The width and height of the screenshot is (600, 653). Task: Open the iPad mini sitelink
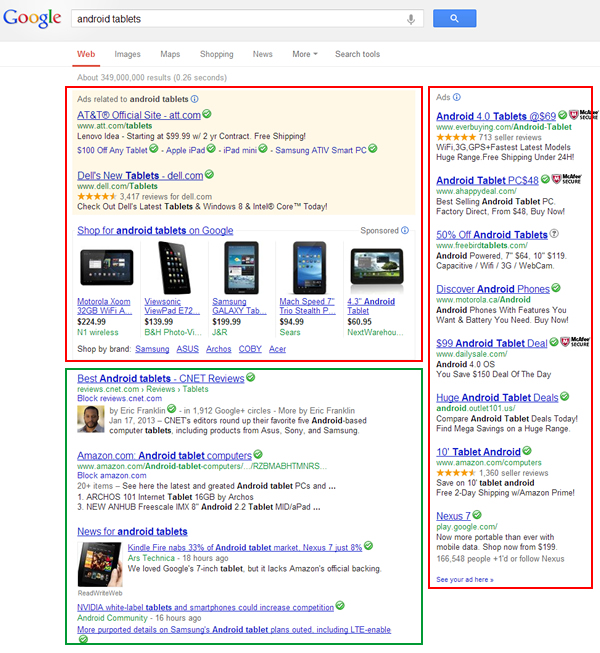point(240,150)
